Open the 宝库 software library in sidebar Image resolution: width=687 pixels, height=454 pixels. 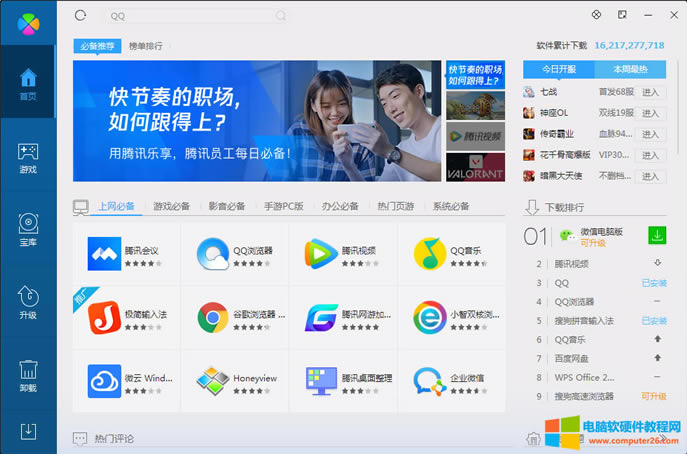pyautogui.click(x=28, y=229)
